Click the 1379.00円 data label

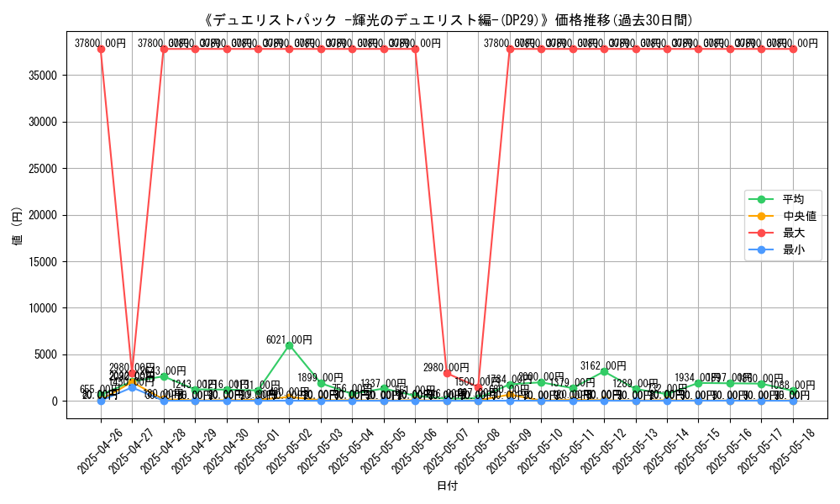pos(572,382)
